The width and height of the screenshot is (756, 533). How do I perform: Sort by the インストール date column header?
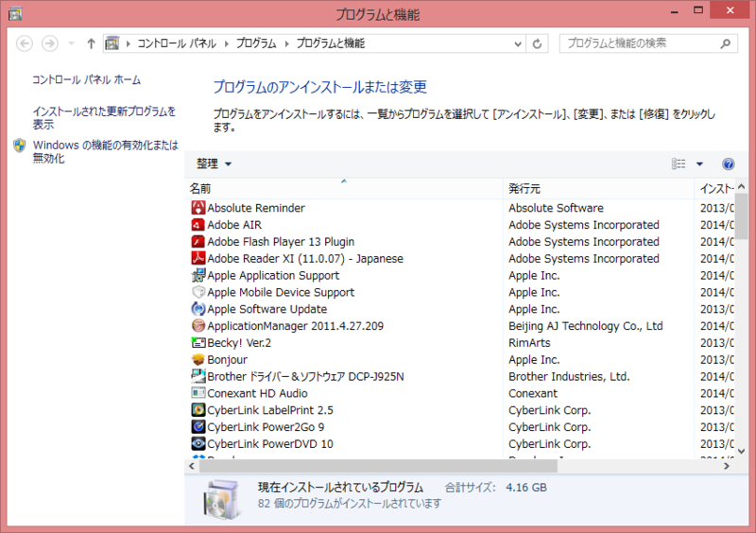click(x=715, y=189)
